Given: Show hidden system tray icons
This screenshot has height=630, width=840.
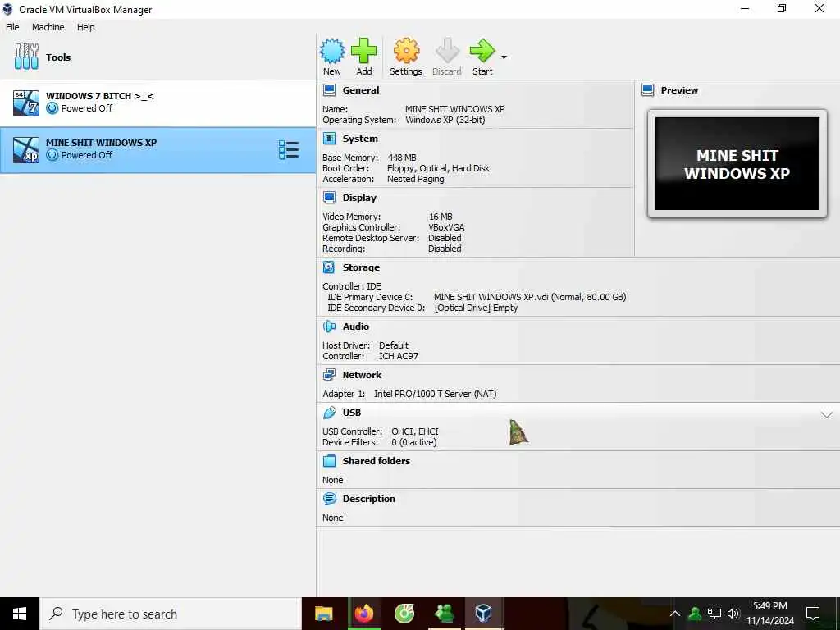Looking at the screenshot, I should [x=675, y=614].
